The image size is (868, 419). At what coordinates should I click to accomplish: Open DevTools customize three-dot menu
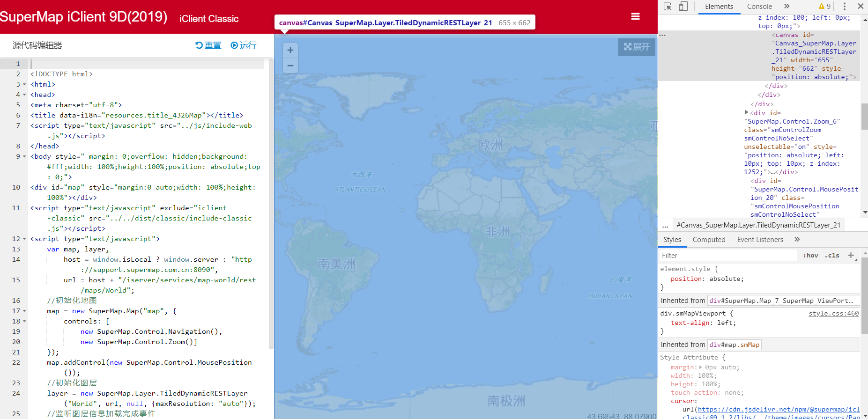(x=845, y=7)
